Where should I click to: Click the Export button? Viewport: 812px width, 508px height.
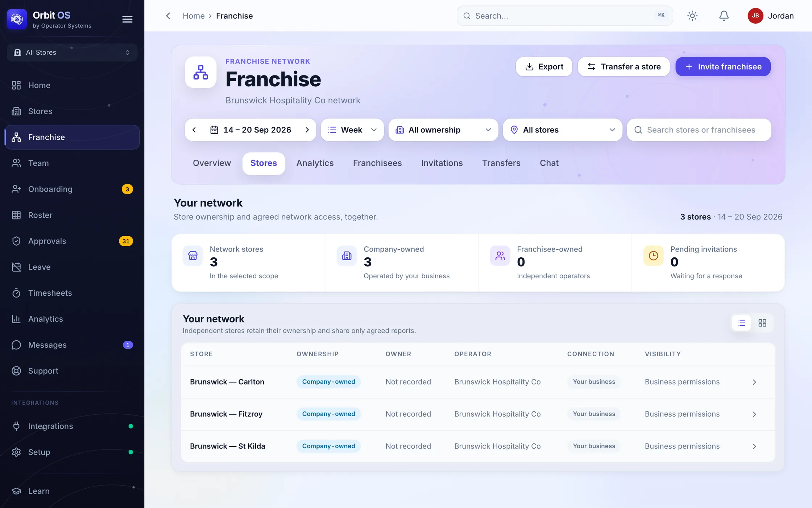coord(544,67)
